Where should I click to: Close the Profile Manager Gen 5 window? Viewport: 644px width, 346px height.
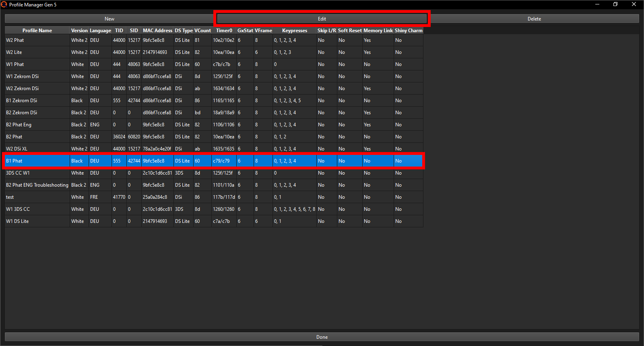[x=634, y=4]
